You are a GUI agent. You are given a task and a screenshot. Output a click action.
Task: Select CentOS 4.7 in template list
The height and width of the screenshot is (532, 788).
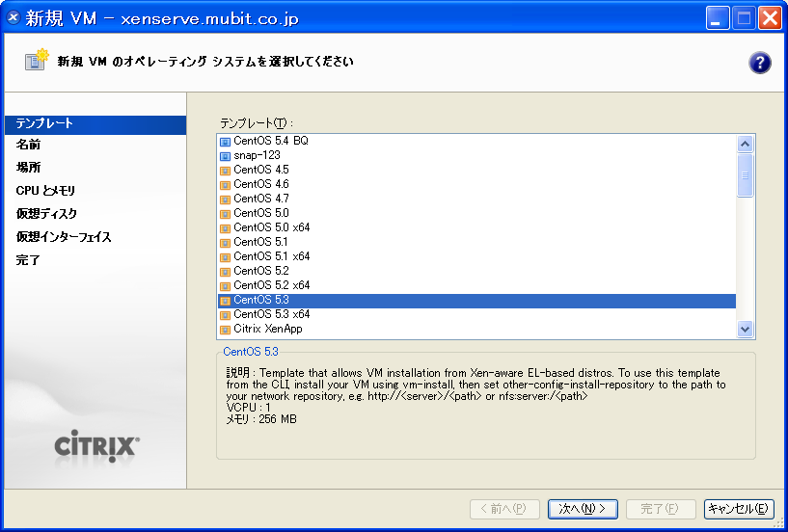[x=261, y=199]
